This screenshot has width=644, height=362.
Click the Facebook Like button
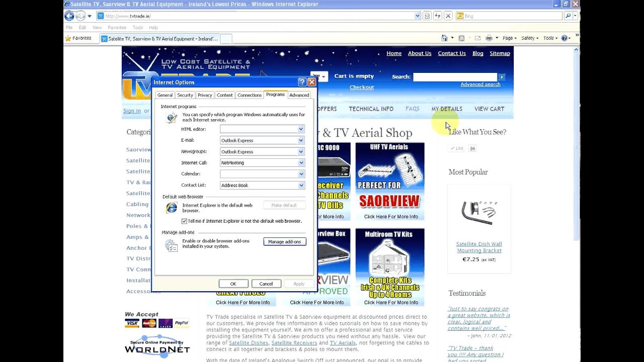click(457, 148)
